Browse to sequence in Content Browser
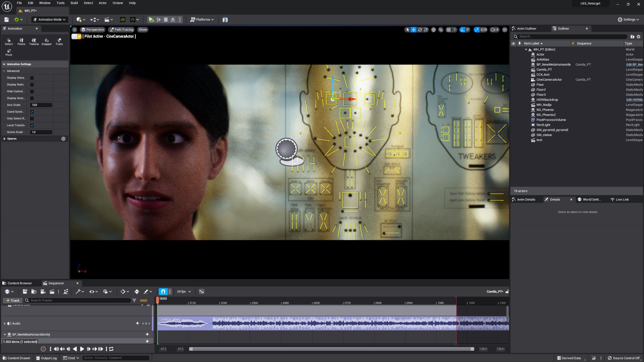Viewport: 644px width, 362px height. (34, 292)
